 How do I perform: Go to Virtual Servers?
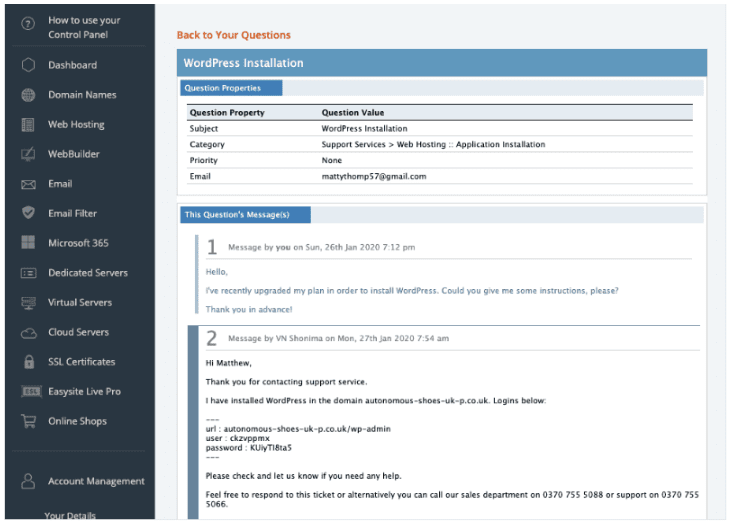[x=80, y=303]
